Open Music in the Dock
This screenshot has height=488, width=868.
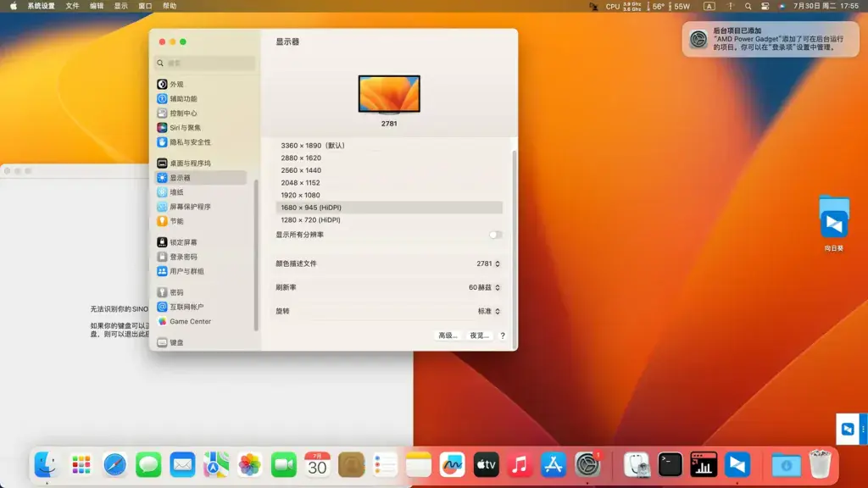[520, 465]
